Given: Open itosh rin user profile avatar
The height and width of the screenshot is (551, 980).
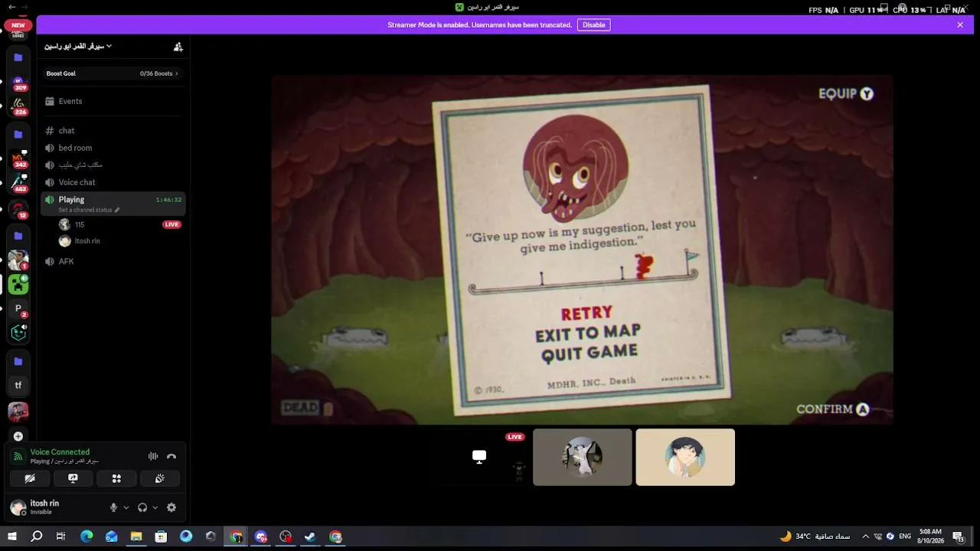Looking at the screenshot, I should click(x=18, y=507).
